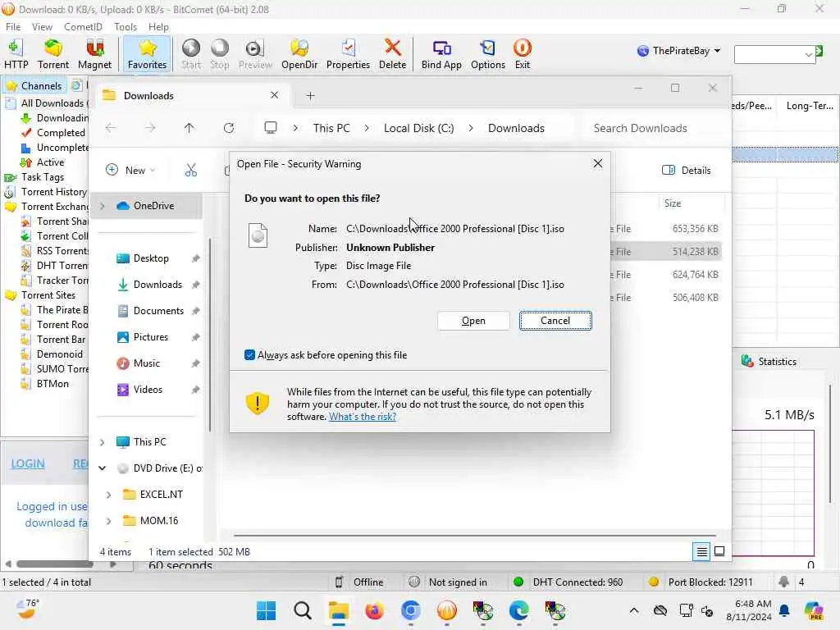
Task: Uncheck Always ask before opening this file
Action: point(249,354)
